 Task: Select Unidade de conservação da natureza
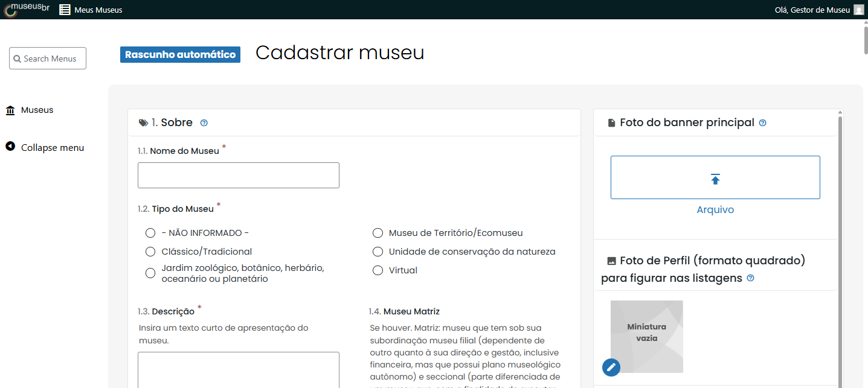[x=378, y=252]
